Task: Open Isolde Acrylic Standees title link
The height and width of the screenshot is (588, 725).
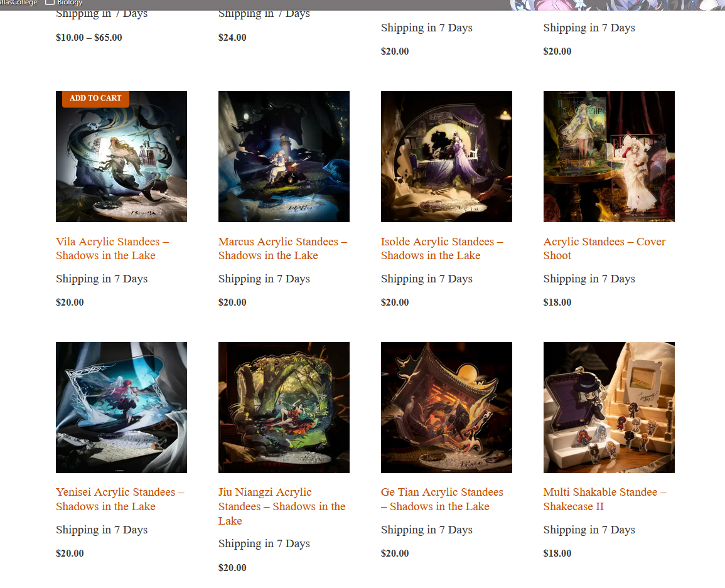Action: coord(442,249)
